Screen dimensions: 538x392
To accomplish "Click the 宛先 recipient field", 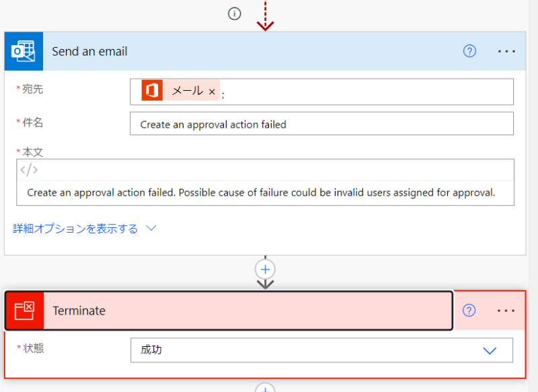I will (363, 91).
